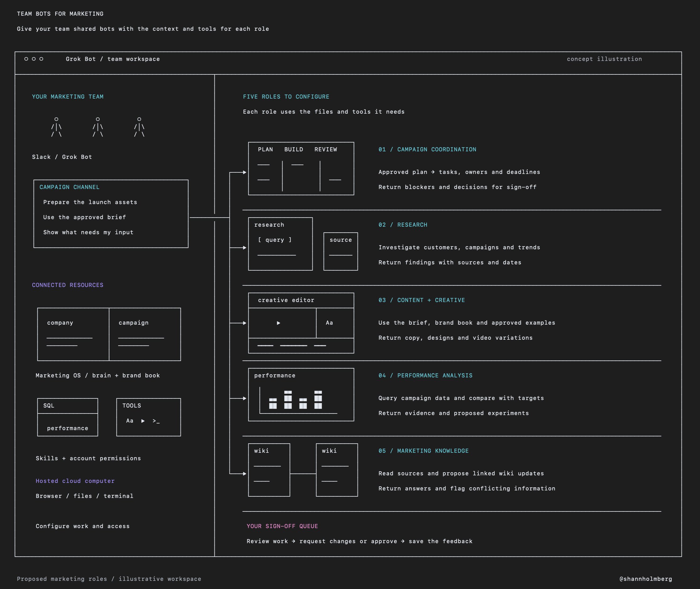Select the REVIEW column header
This screenshot has width=700, height=589.
pyautogui.click(x=326, y=149)
